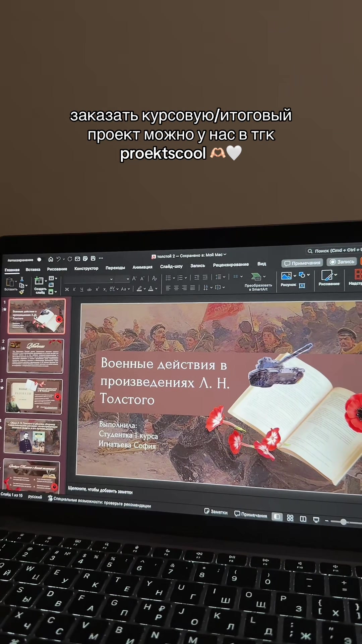Undo the last action

[x=59, y=259]
